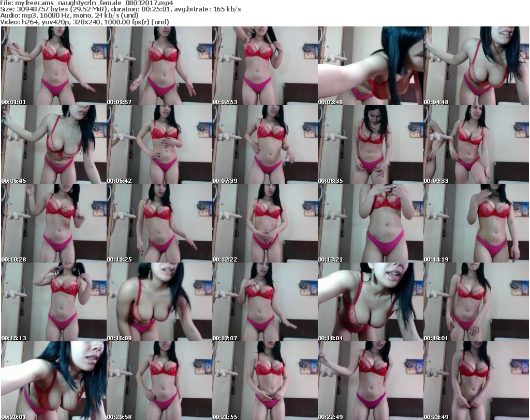
Task: Open the 00:12:22 thumbnail
Action: [x=265, y=223]
